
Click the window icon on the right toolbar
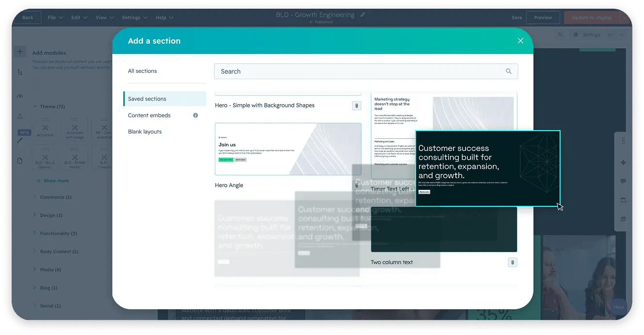coord(623,200)
